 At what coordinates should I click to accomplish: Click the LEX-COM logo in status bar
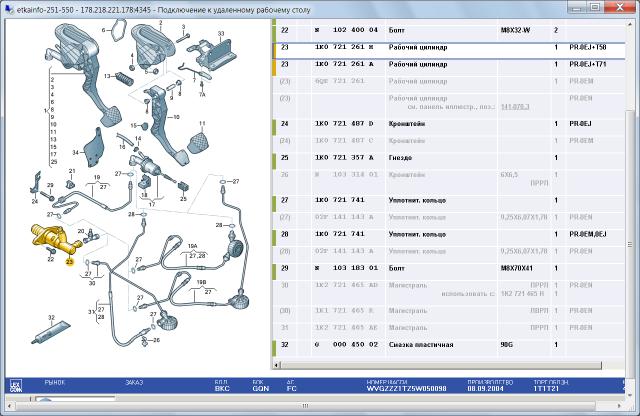[x=16, y=385]
